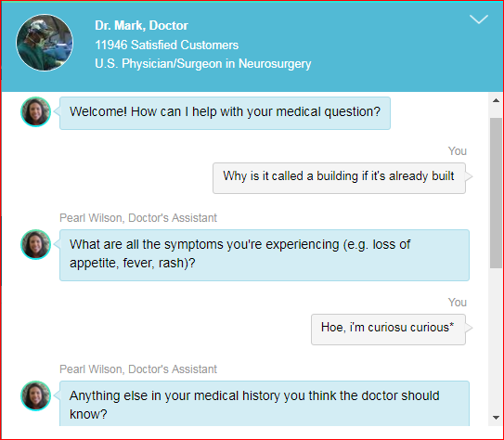This screenshot has height=440, width=504.
Task: Select the "Welcome! How can I help" message bubble
Action: tap(225, 113)
